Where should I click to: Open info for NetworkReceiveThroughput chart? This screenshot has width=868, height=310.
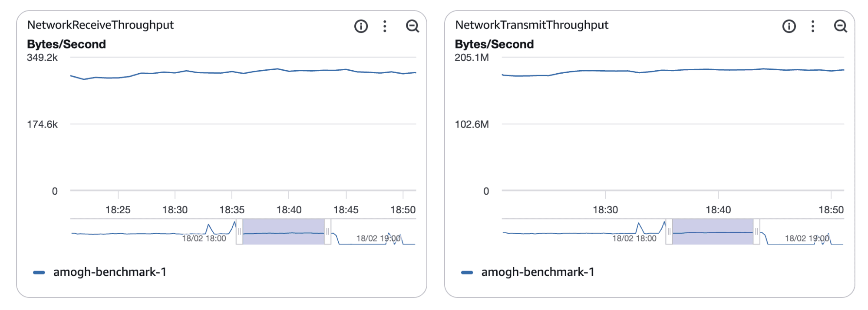click(361, 26)
